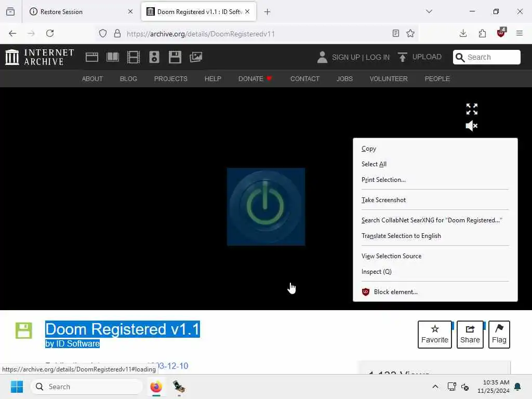Choose Take Screenshot from context menu
532x399 pixels.
pos(435,200)
